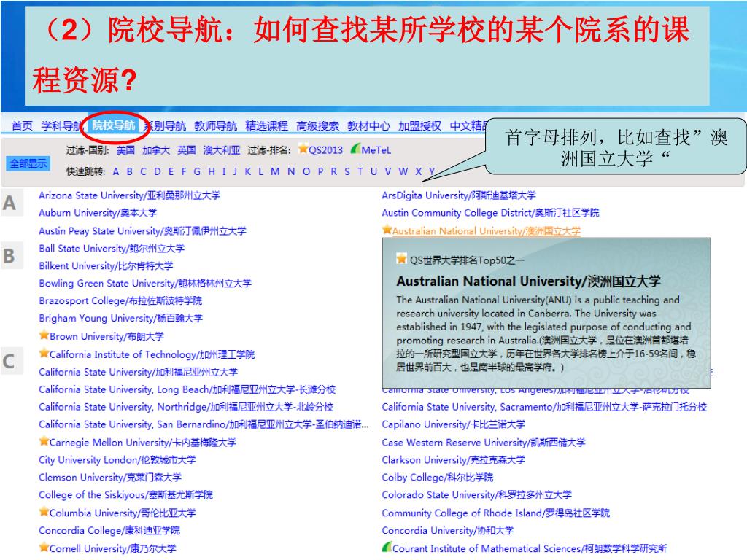This screenshot has width=747, height=560.
Task: Open California State University, Sacramento link
Action: 544,407
